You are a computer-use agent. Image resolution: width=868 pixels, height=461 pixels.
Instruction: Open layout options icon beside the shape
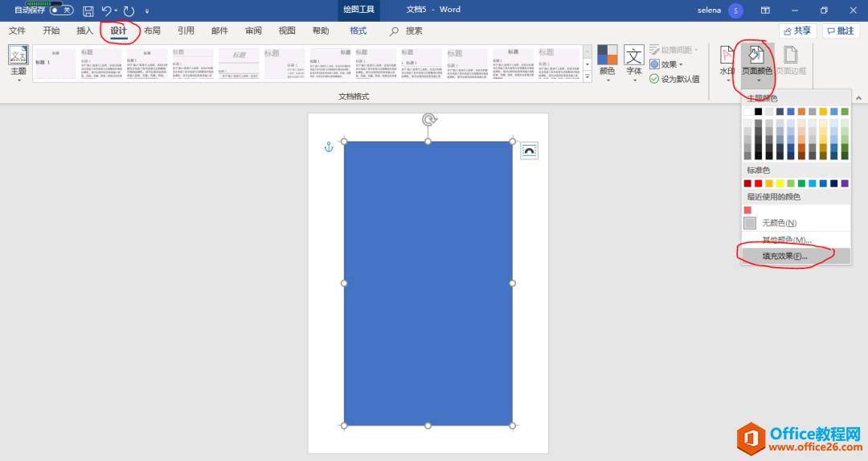click(529, 150)
